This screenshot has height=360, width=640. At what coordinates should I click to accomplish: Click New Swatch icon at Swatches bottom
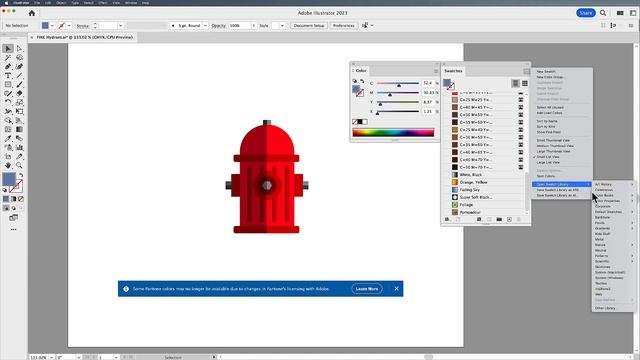pos(509,220)
